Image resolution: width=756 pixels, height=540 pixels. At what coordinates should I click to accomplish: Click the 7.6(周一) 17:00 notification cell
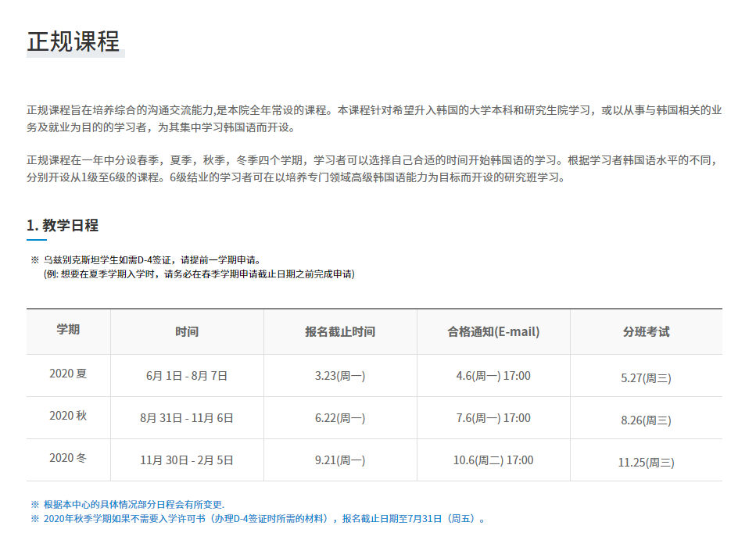tap(493, 418)
